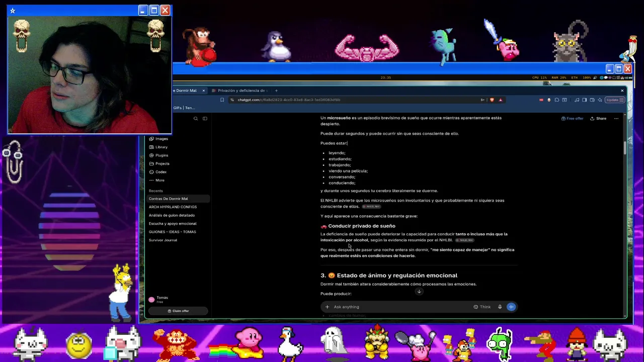Viewport: 644px width, 362px height.
Task: Open the browser sidebar panel icon
Action: (x=584, y=100)
